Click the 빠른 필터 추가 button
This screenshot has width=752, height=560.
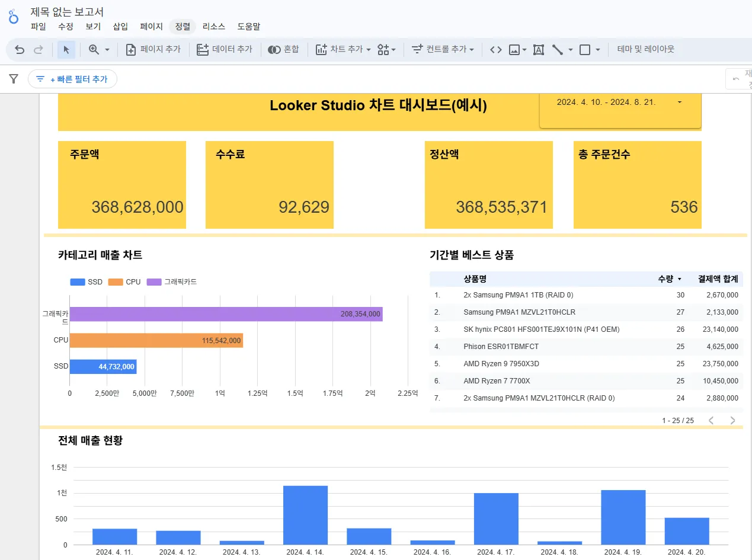(x=72, y=78)
